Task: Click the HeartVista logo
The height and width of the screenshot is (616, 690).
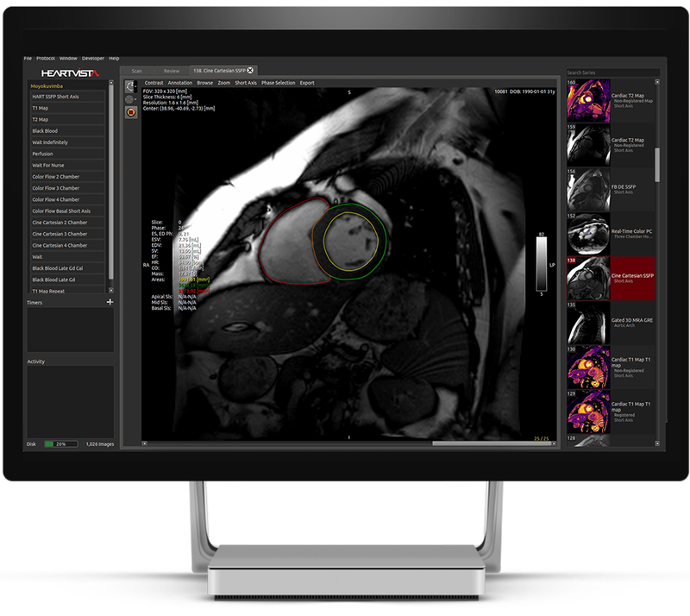Action: click(x=71, y=73)
